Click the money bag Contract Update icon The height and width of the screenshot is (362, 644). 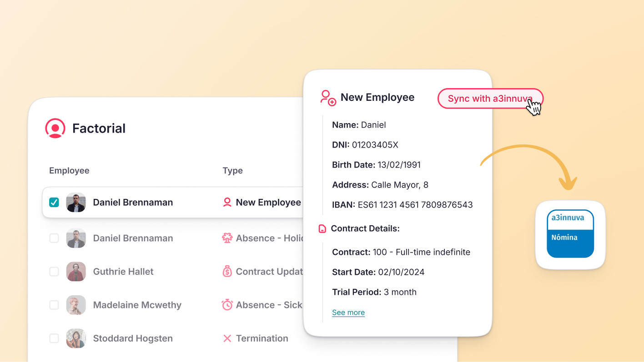(227, 272)
